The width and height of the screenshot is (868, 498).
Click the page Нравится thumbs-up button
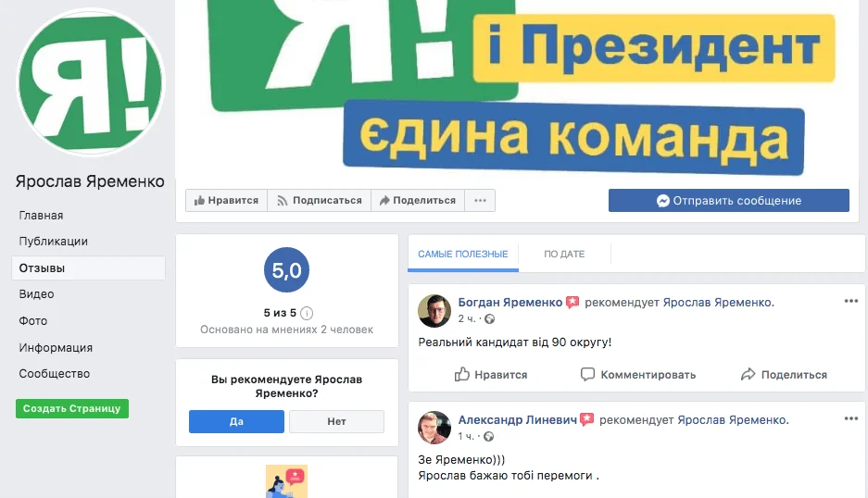pyautogui.click(x=226, y=200)
